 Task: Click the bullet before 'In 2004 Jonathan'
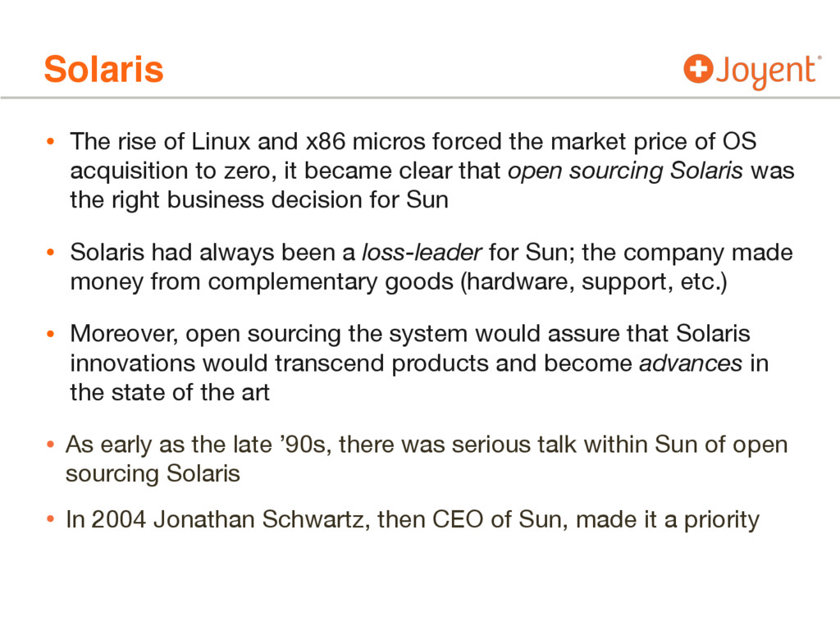50,519
